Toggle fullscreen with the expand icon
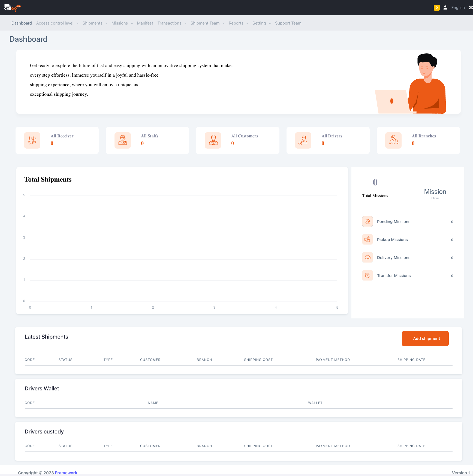This screenshot has height=476, width=473. [x=471, y=8]
